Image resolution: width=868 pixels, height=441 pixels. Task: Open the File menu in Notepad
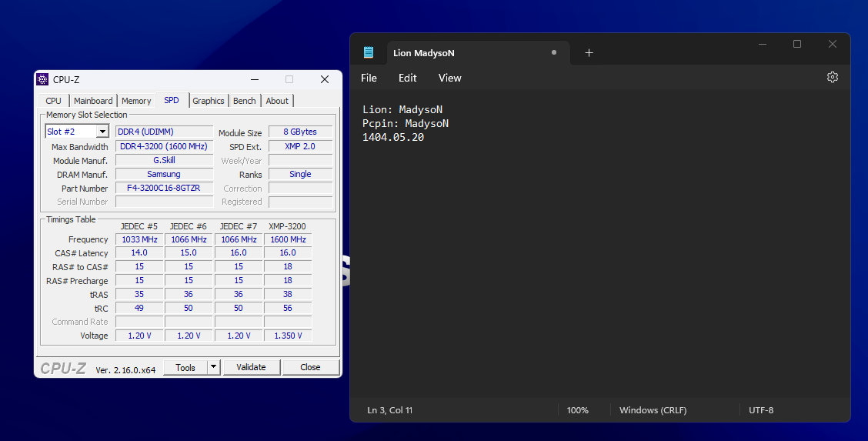tap(369, 78)
